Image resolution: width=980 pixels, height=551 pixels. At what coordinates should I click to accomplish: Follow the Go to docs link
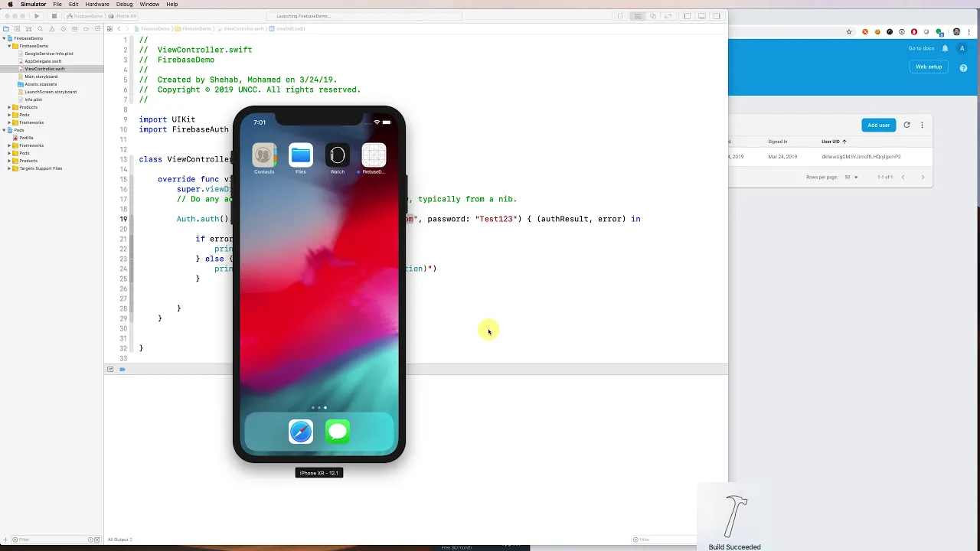921,48
